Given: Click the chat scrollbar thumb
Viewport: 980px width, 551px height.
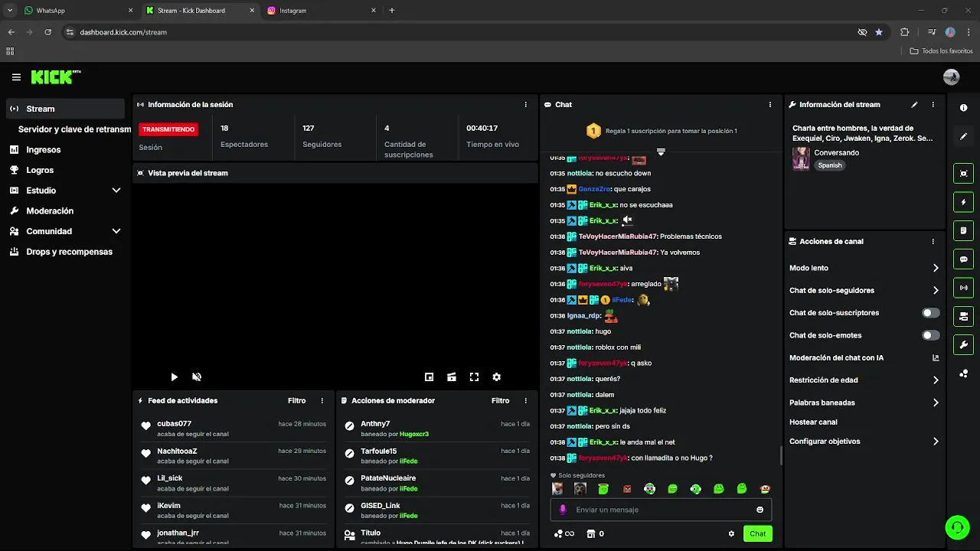Looking at the screenshot, I should (781, 456).
